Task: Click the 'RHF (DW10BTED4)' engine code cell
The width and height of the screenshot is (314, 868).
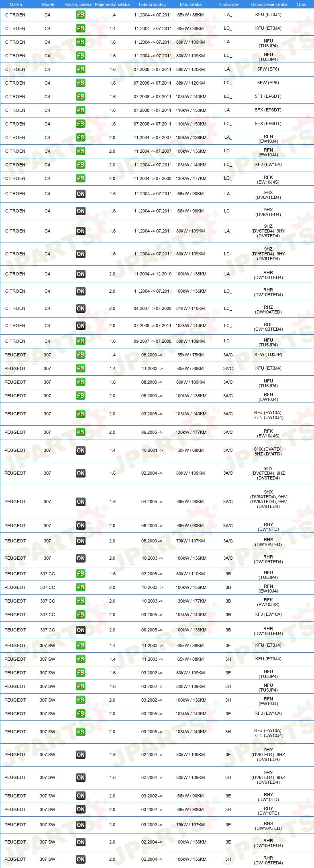Action: pos(268,327)
